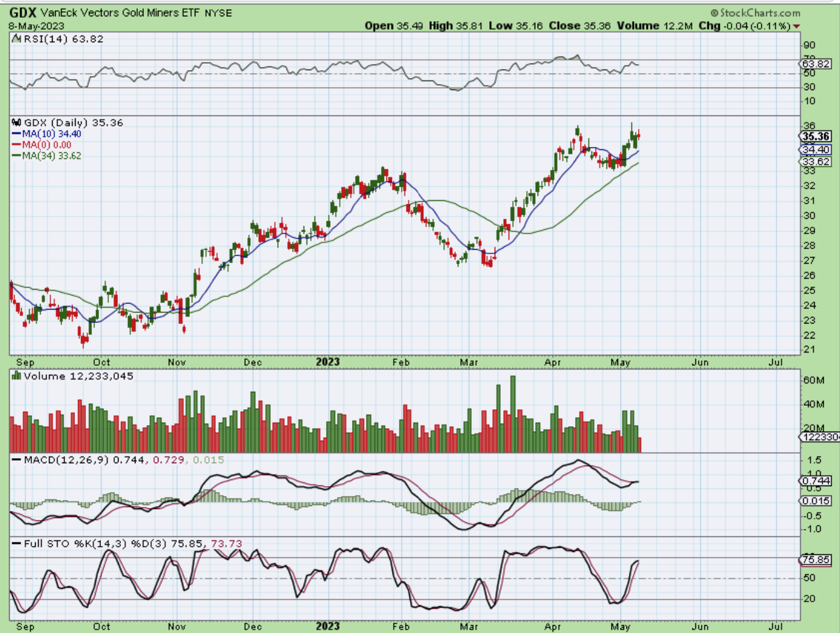Screen dimensions: 840x633
Task: Click the 34.40 moving average tag on right axis
Action: click(x=815, y=150)
